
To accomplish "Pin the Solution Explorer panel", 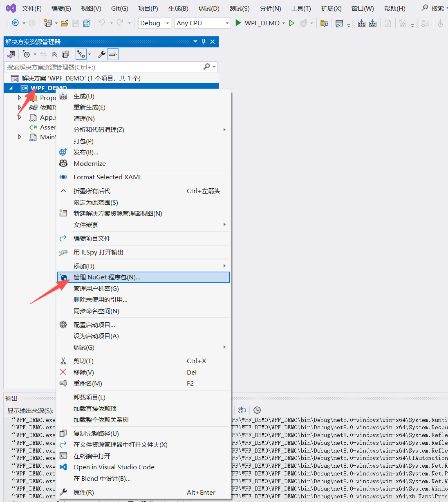I will coord(204,42).
